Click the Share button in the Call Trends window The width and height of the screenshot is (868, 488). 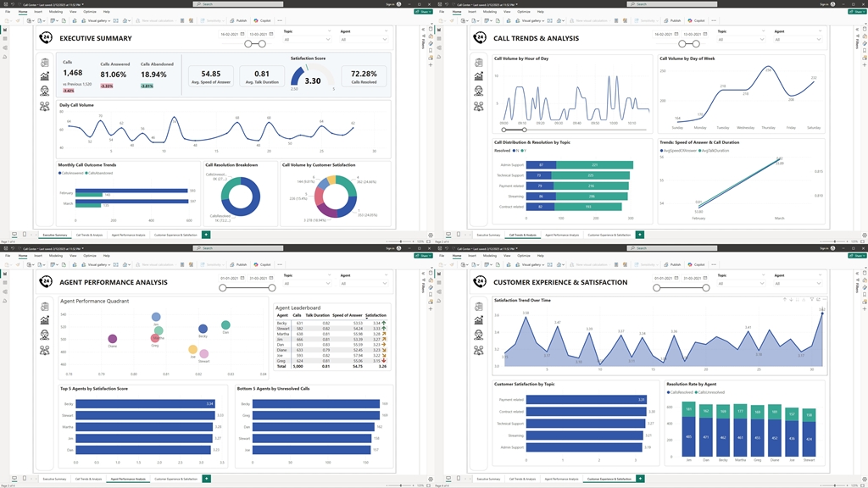pyautogui.click(x=858, y=12)
